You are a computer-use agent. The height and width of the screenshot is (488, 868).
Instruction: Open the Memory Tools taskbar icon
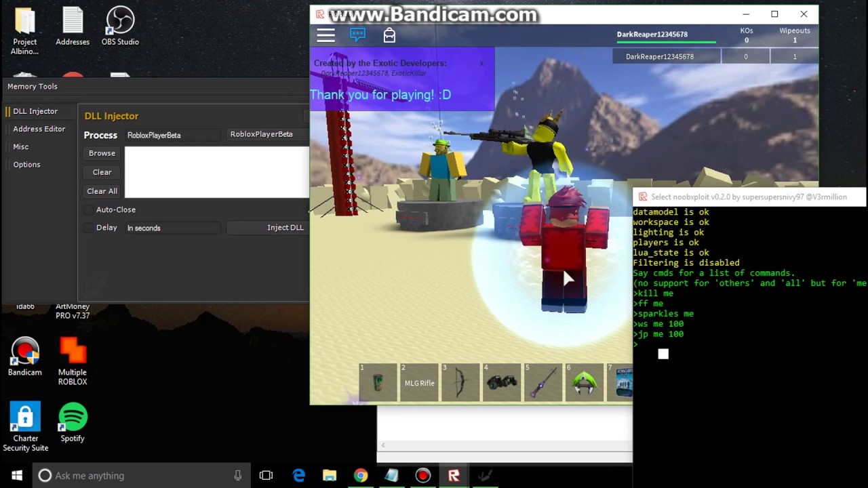coord(485,475)
